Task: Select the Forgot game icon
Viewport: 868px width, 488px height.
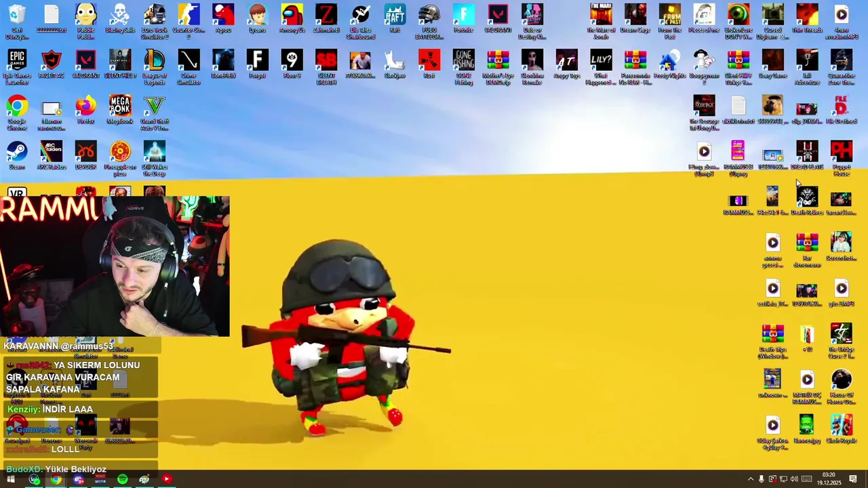Action: point(257,64)
